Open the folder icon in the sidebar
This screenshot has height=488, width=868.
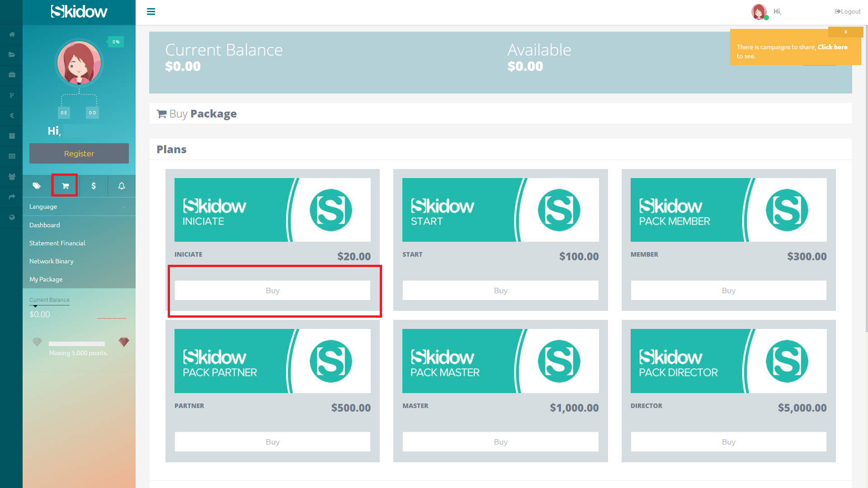tap(12, 55)
